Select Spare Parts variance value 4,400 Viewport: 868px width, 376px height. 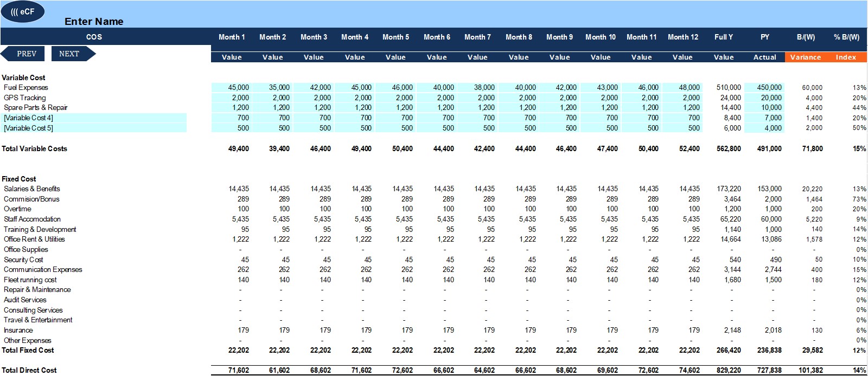tap(814, 108)
